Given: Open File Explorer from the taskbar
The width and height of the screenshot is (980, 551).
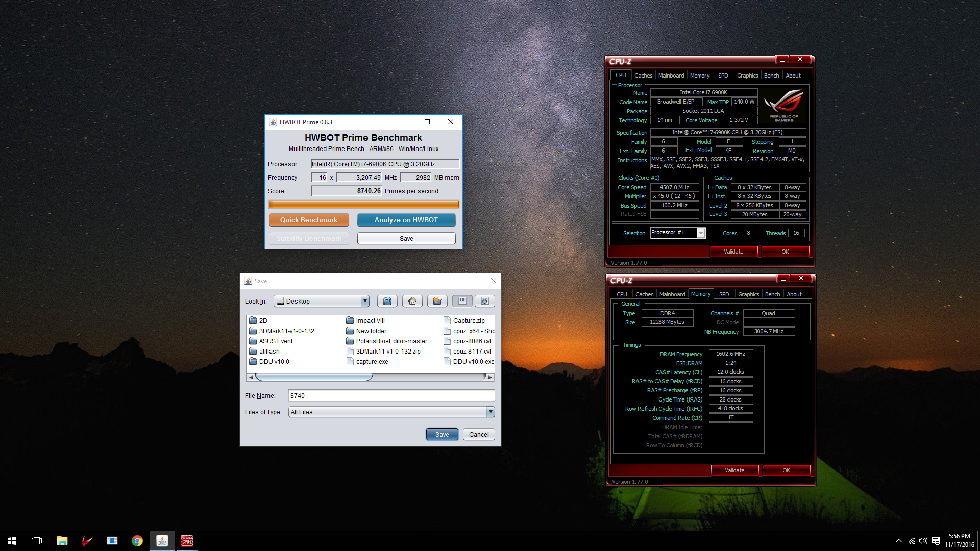Looking at the screenshot, I should click(62, 541).
